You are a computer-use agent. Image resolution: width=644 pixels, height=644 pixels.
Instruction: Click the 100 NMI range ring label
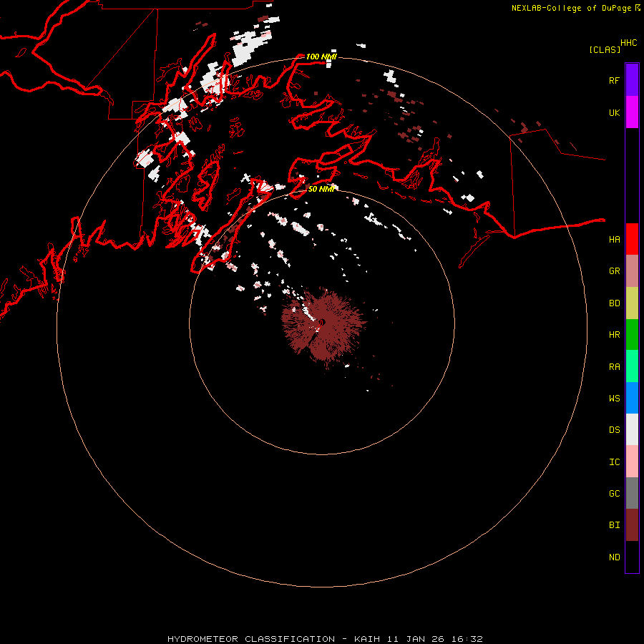tap(321, 57)
